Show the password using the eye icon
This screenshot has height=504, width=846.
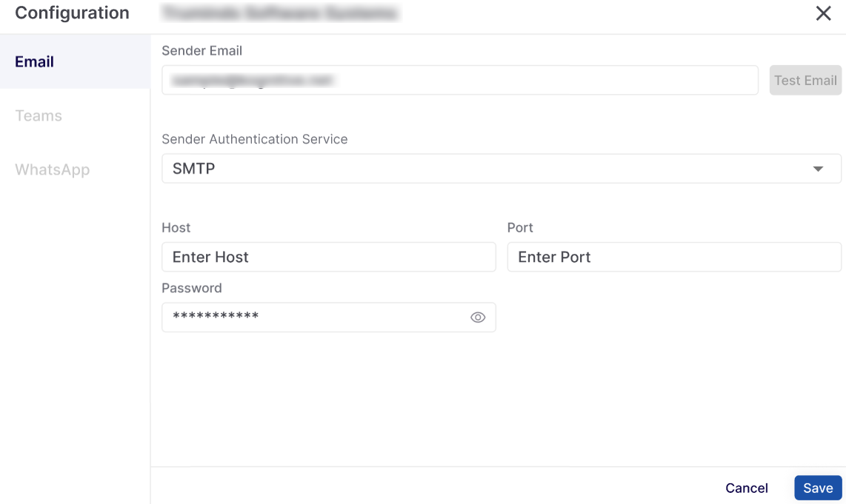click(x=478, y=317)
